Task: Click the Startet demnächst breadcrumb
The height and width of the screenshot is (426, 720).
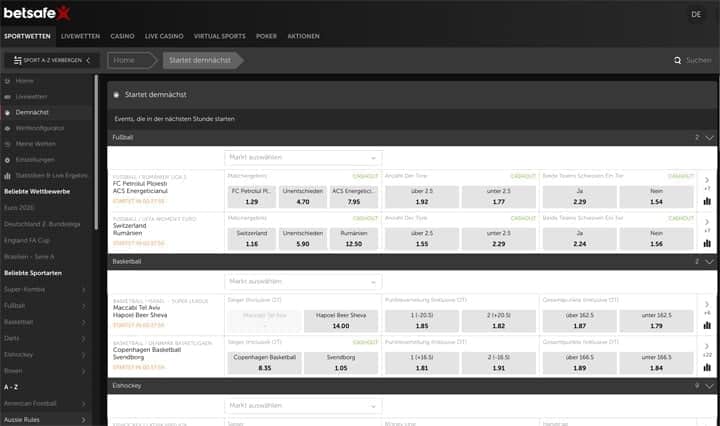Action: pyautogui.click(x=202, y=60)
